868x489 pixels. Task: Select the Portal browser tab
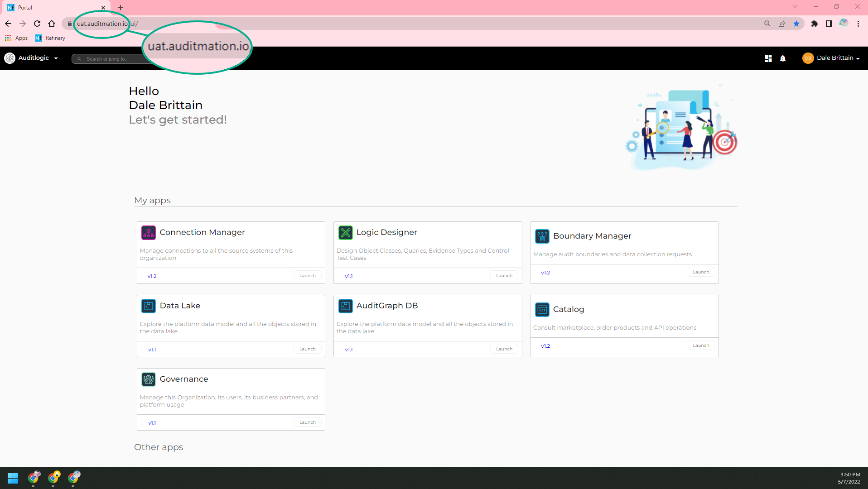click(x=54, y=8)
